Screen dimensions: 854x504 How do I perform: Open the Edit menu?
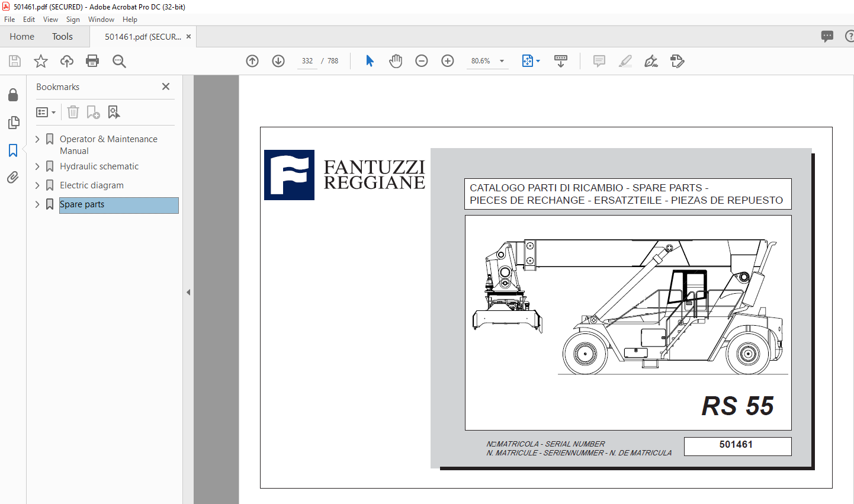click(29, 20)
